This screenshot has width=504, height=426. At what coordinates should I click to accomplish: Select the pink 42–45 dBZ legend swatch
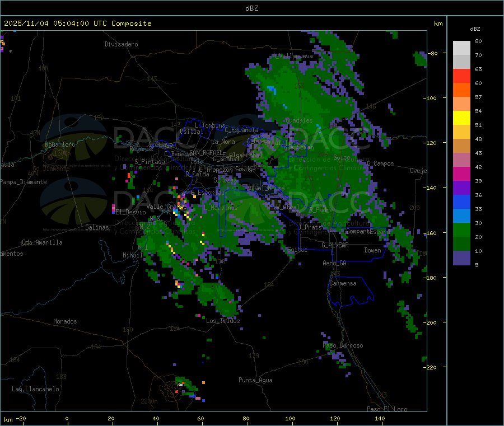tap(461, 160)
